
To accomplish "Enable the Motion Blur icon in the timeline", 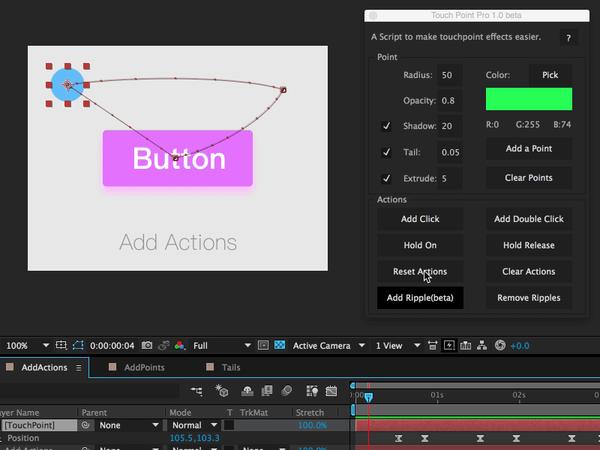I will coord(286,391).
